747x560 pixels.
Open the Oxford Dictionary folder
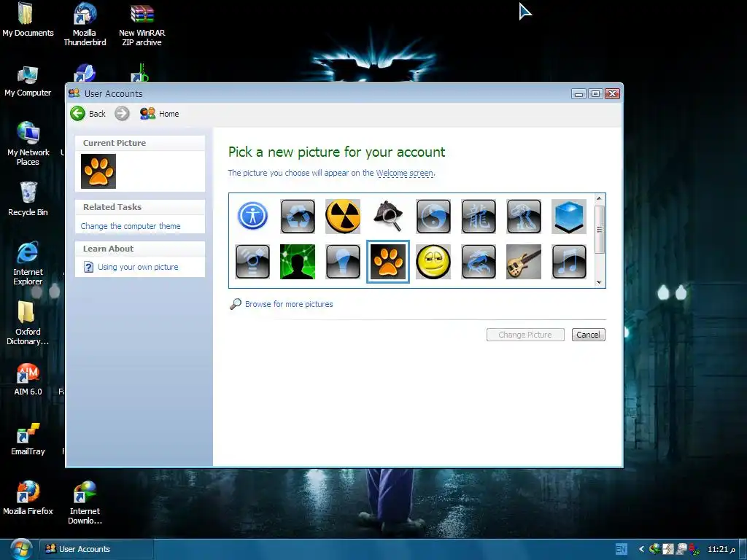(x=28, y=323)
